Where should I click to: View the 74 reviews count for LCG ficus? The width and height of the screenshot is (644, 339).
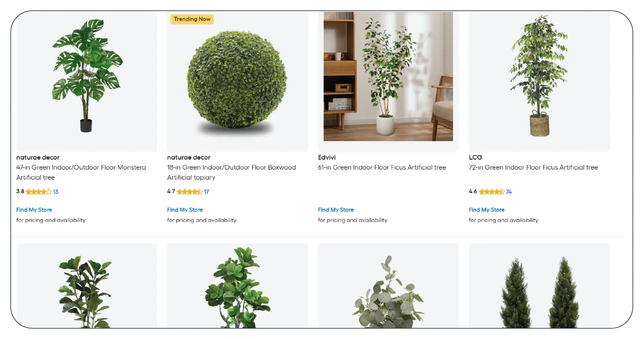509,192
